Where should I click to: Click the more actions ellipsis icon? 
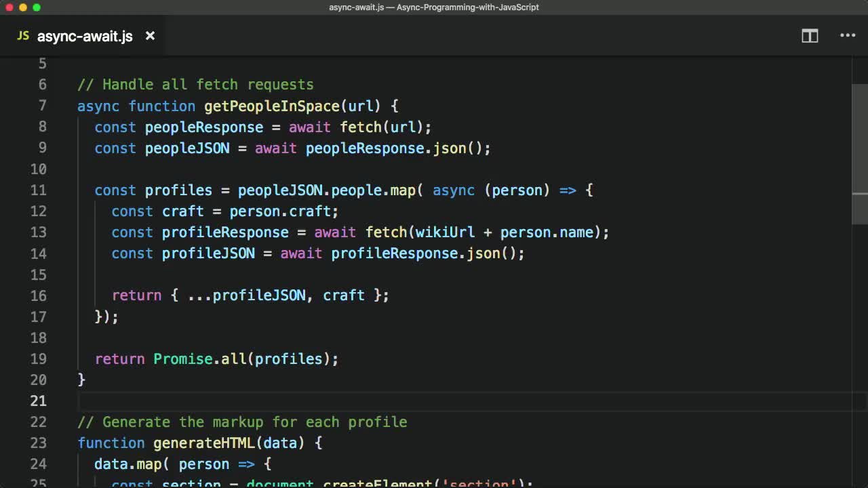[x=847, y=35]
